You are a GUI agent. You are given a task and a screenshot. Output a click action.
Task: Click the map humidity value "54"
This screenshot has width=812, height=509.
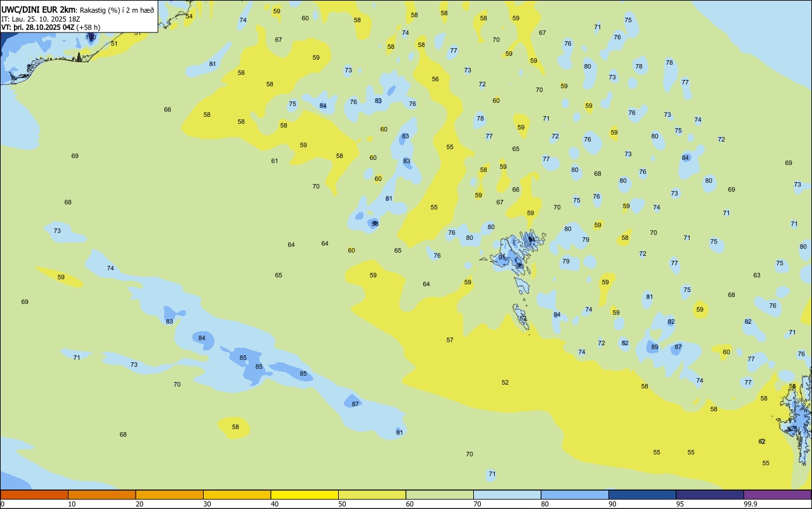[x=189, y=16]
